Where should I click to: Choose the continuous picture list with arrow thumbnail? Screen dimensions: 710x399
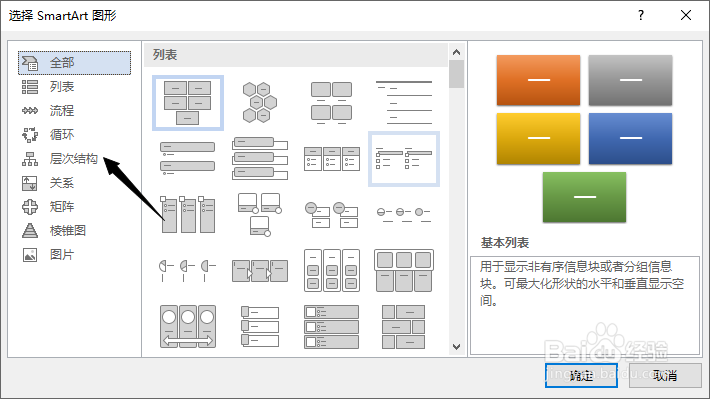187,327
